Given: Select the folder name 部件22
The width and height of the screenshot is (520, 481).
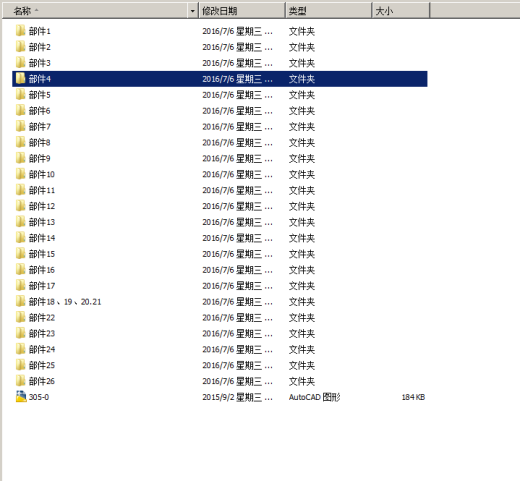Looking at the screenshot, I should tap(42, 318).
